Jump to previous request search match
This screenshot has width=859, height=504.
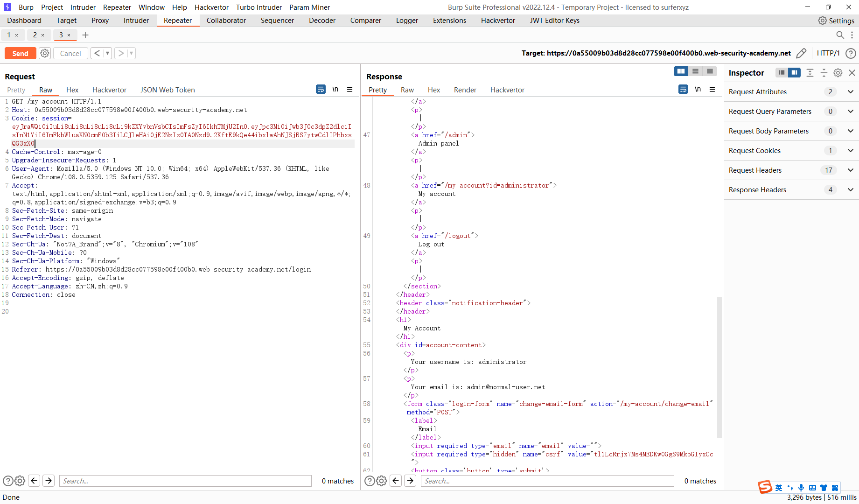(34, 481)
